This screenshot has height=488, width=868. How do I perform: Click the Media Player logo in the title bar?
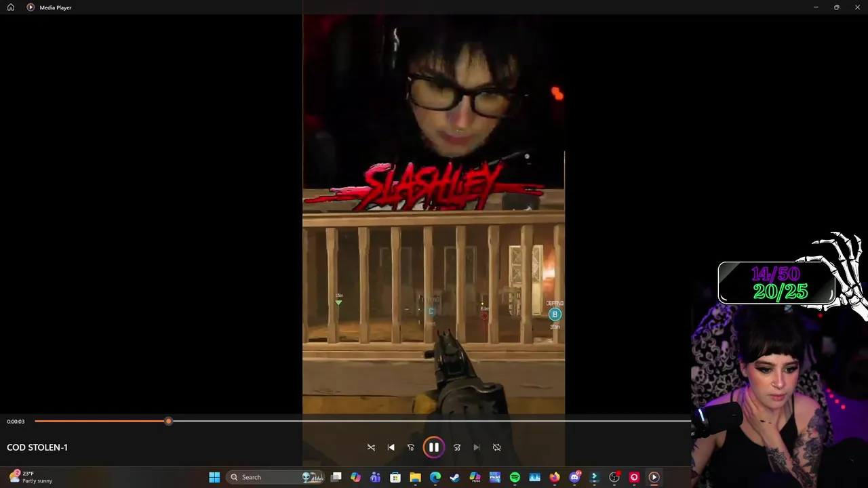coord(31,7)
